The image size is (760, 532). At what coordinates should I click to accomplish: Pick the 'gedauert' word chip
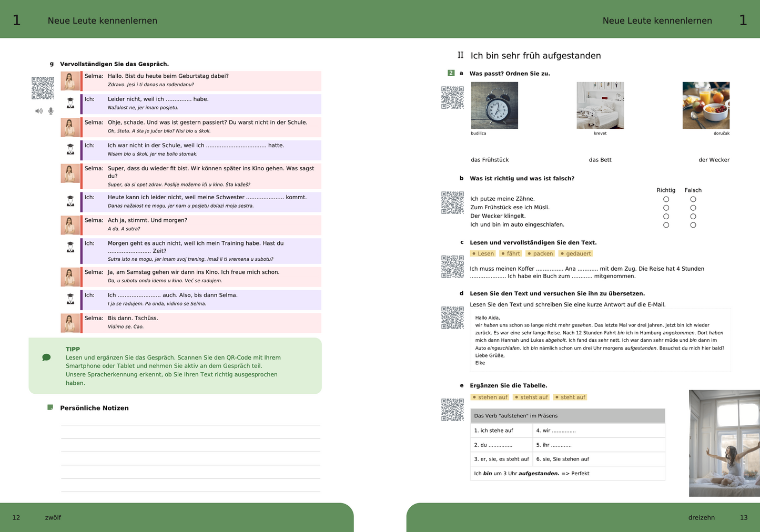coord(576,253)
